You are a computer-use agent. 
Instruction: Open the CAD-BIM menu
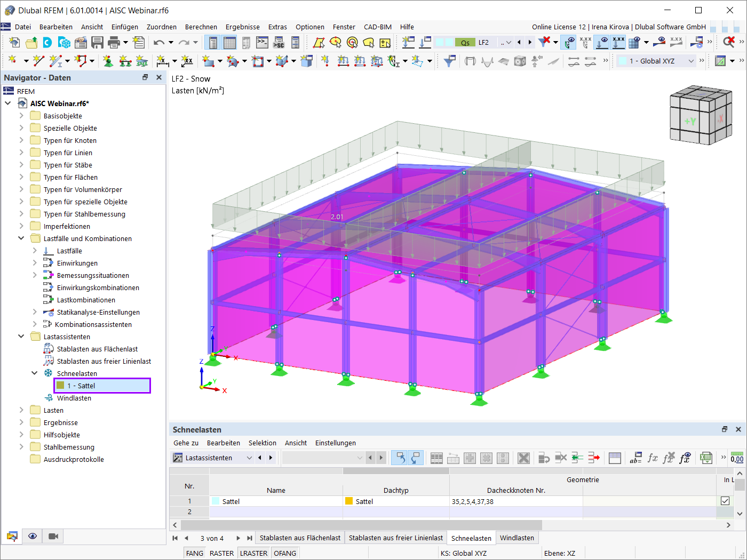click(378, 27)
